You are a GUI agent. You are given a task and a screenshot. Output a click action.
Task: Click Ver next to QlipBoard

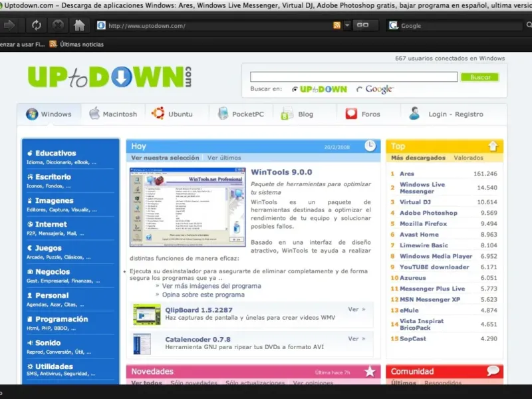click(356, 309)
